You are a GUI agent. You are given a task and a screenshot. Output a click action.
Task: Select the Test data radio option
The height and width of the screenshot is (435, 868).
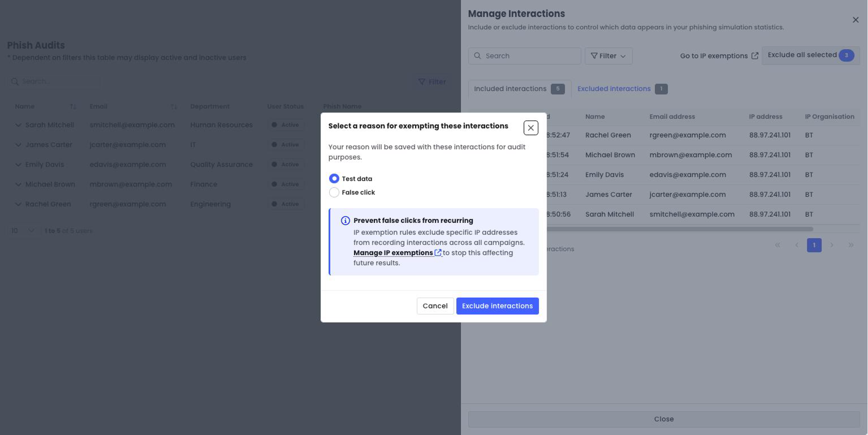coord(334,178)
